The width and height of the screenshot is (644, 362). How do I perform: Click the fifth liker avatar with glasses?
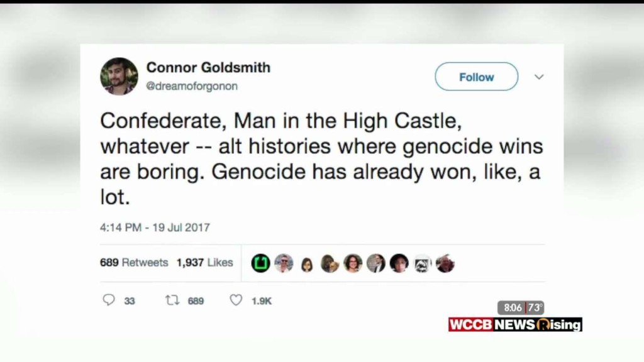(353, 263)
